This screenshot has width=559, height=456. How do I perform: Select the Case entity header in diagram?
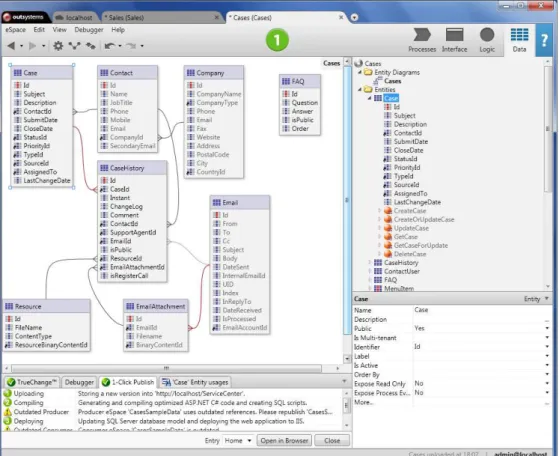coord(42,73)
